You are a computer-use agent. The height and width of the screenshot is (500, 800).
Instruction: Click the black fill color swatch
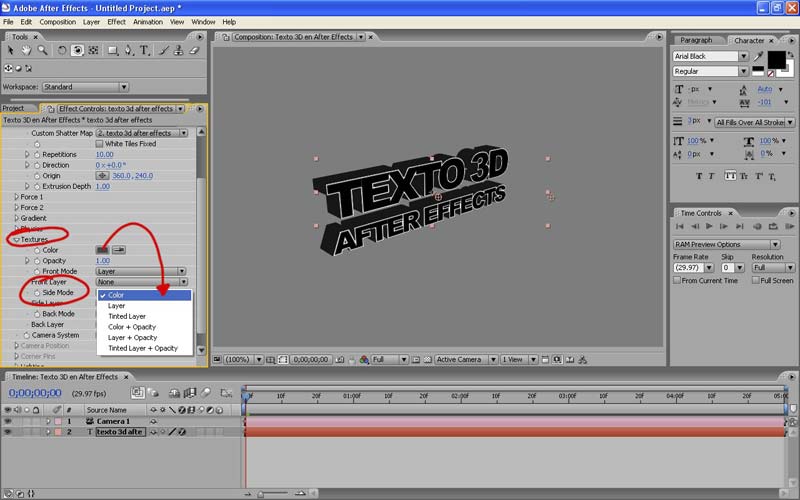776,59
